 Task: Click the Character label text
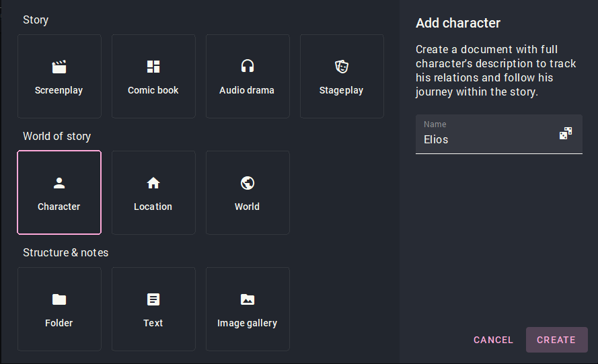click(59, 207)
